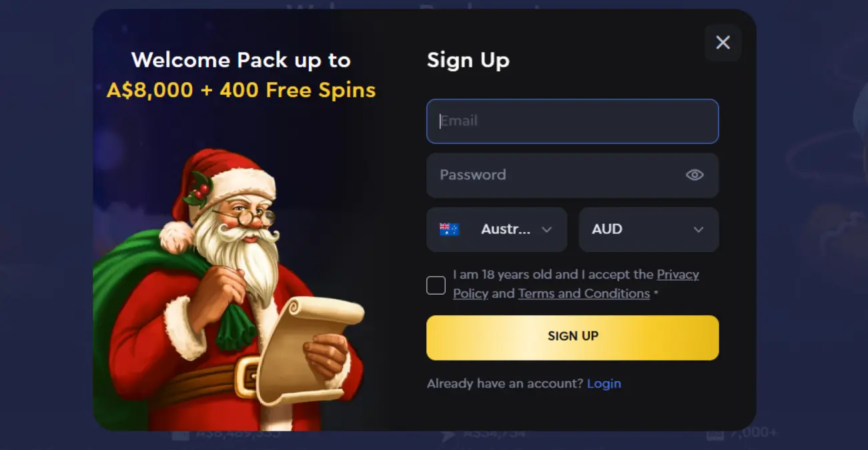Expand the country dropdown chevron
Screen dimensions: 868x450
click(x=546, y=229)
